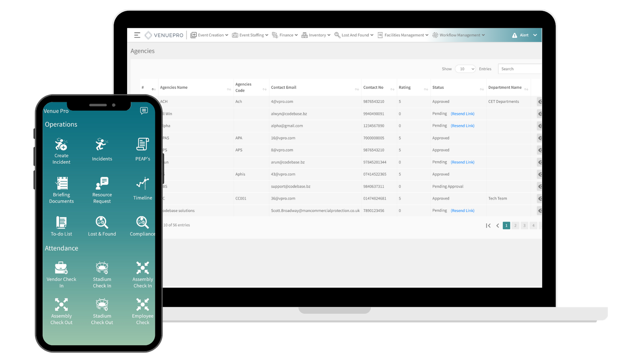Open the Finance menu

[285, 35]
